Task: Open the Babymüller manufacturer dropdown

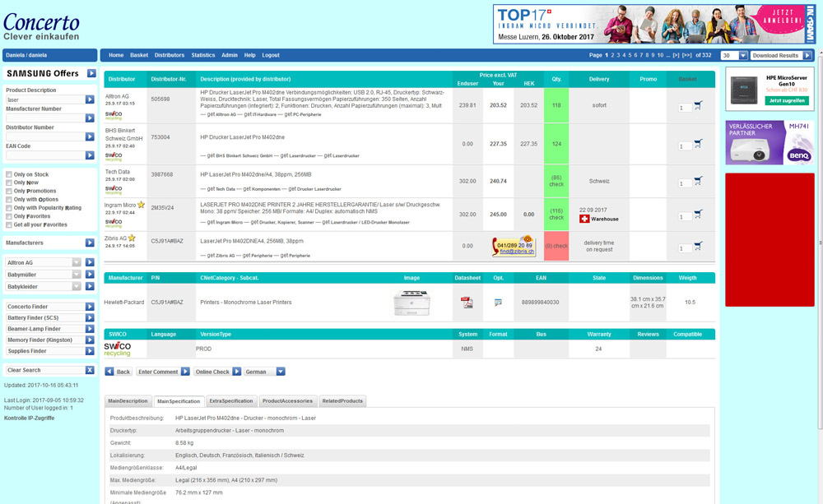Action: [x=77, y=275]
